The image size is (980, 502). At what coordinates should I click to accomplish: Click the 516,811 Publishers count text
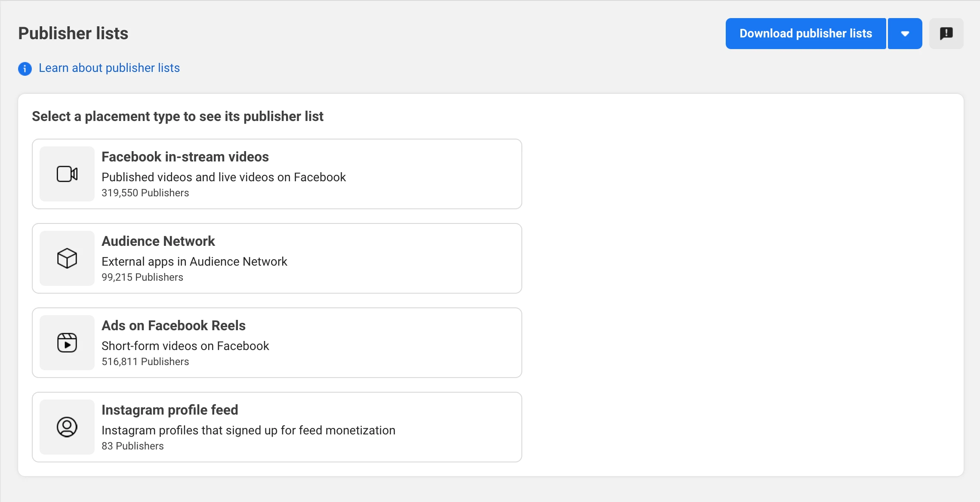coord(145,362)
